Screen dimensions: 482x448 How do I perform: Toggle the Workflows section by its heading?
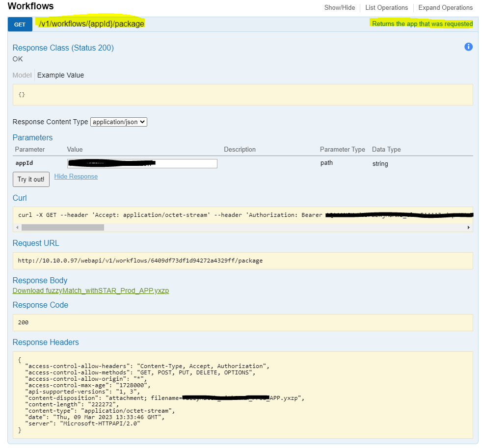click(x=30, y=6)
